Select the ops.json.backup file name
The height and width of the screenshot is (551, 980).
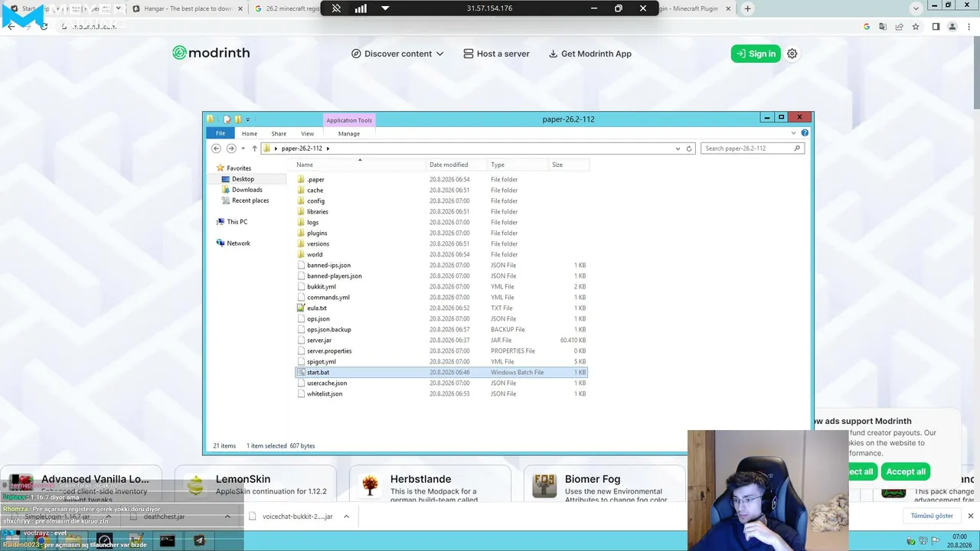pyautogui.click(x=329, y=330)
